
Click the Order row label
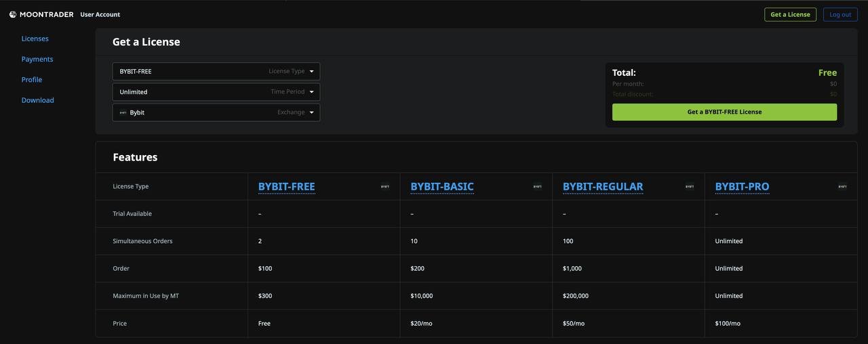coord(121,269)
